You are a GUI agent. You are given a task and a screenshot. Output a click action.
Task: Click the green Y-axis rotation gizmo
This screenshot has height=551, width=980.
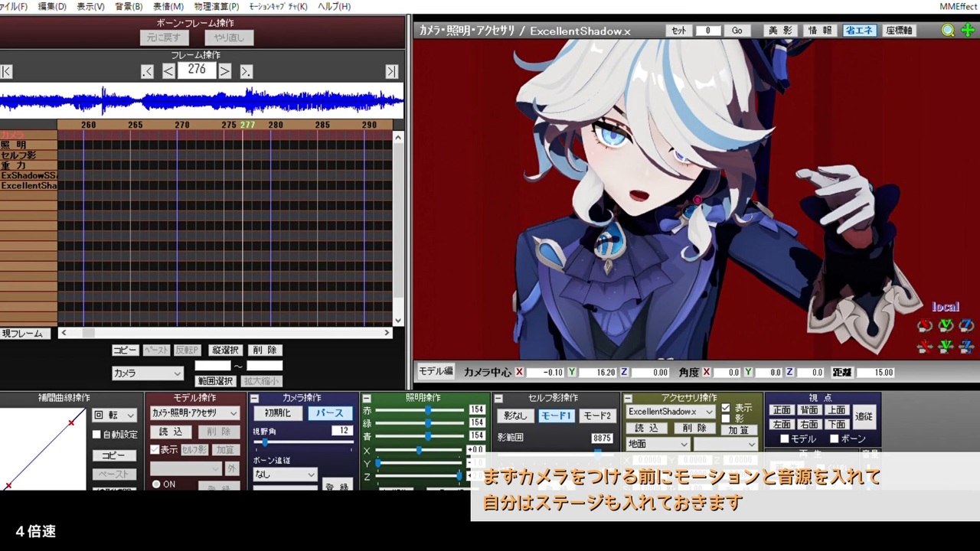pyautogui.click(x=946, y=326)
